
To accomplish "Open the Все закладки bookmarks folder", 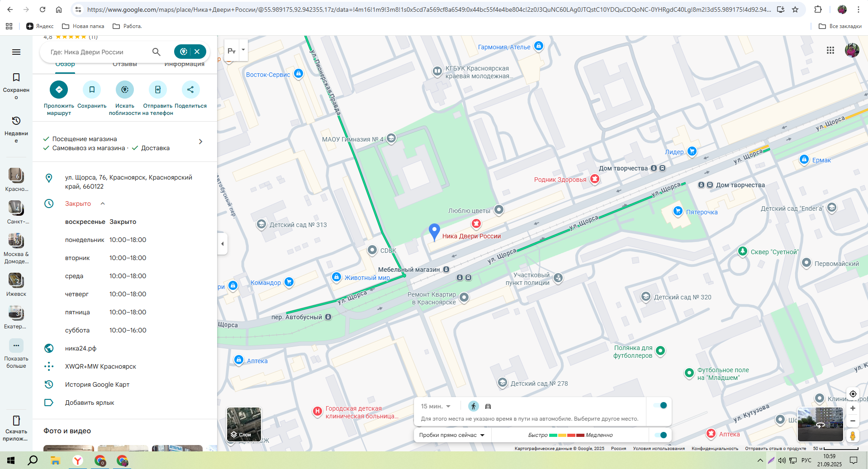I will tap(840, 26).
